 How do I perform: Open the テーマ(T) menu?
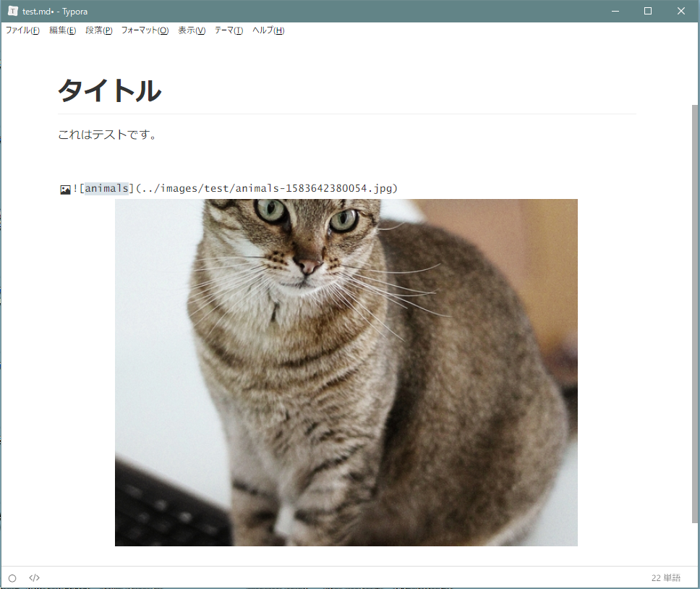pos(229,30)
